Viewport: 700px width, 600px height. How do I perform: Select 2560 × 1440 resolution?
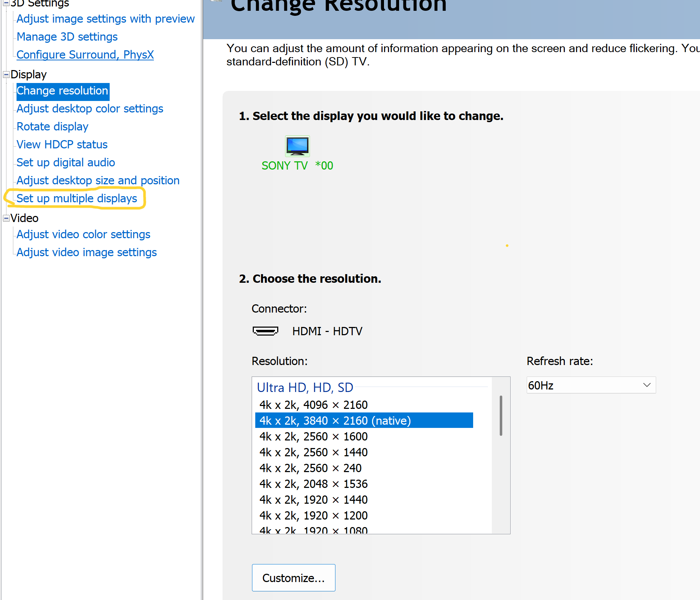[313, 452]
